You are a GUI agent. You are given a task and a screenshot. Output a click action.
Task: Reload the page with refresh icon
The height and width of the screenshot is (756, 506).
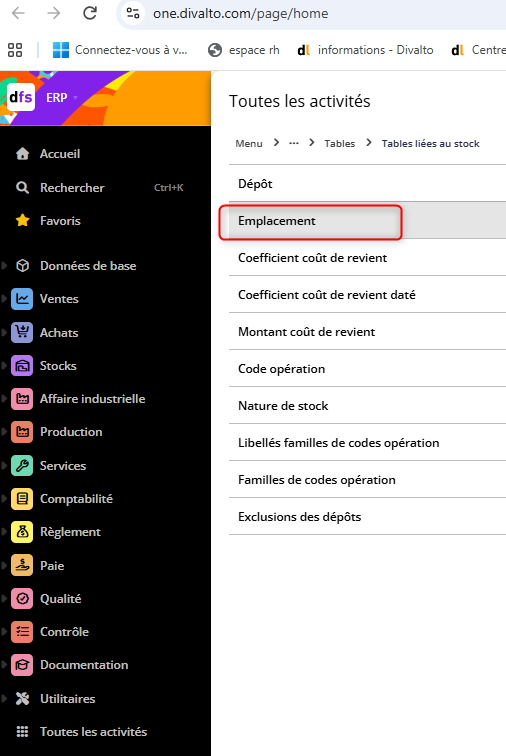pos(90,13)
